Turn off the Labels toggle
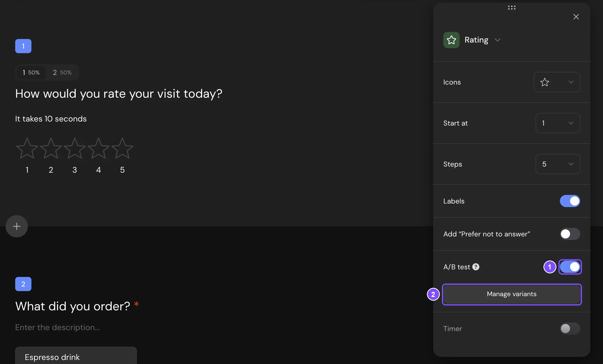Screen dimensions: 603x364 tap(570, 201)
